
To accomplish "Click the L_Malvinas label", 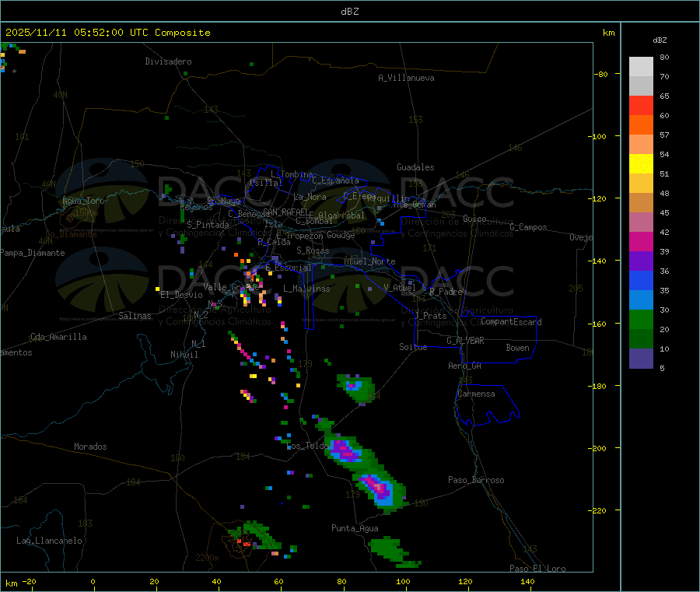I will click(306, 289).
